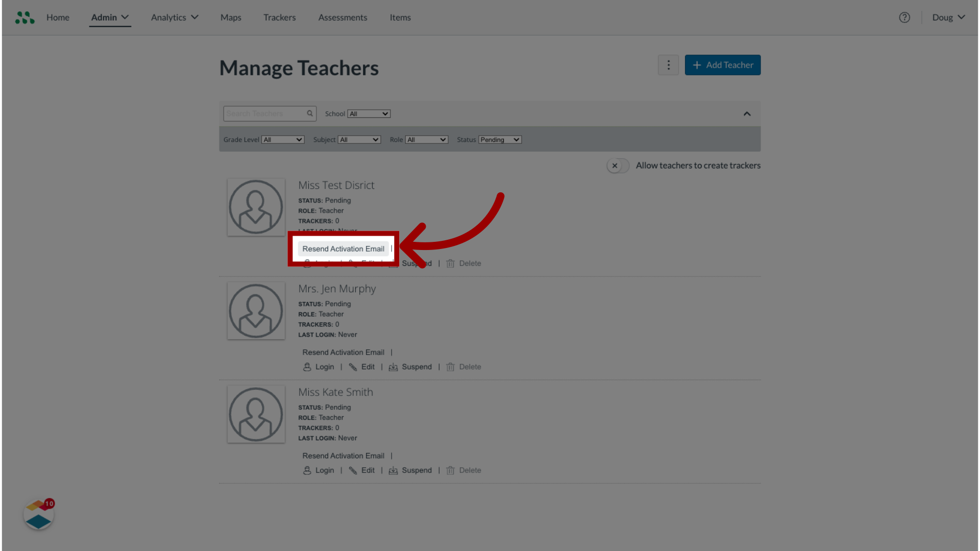Open the Admin navigation menu
Image resolution: width=980 pixels, height=551 pixels.
pyautogui.click(x=110, y=17)
